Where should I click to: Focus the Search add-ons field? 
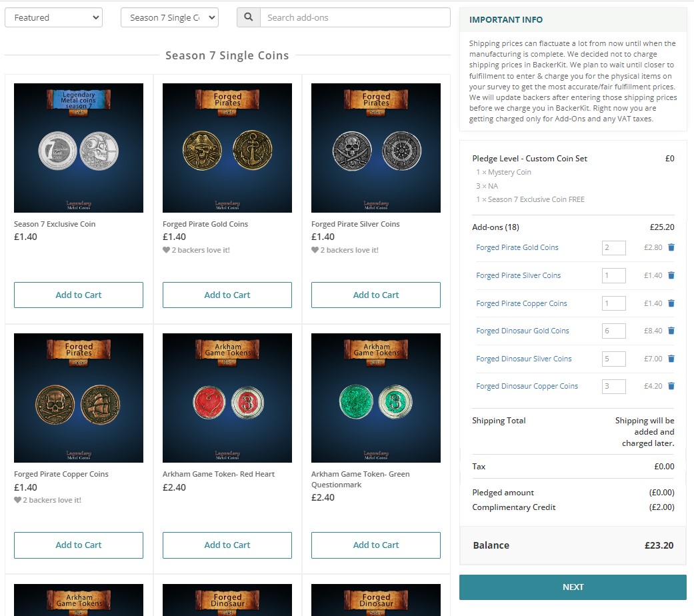click(355, 17)
